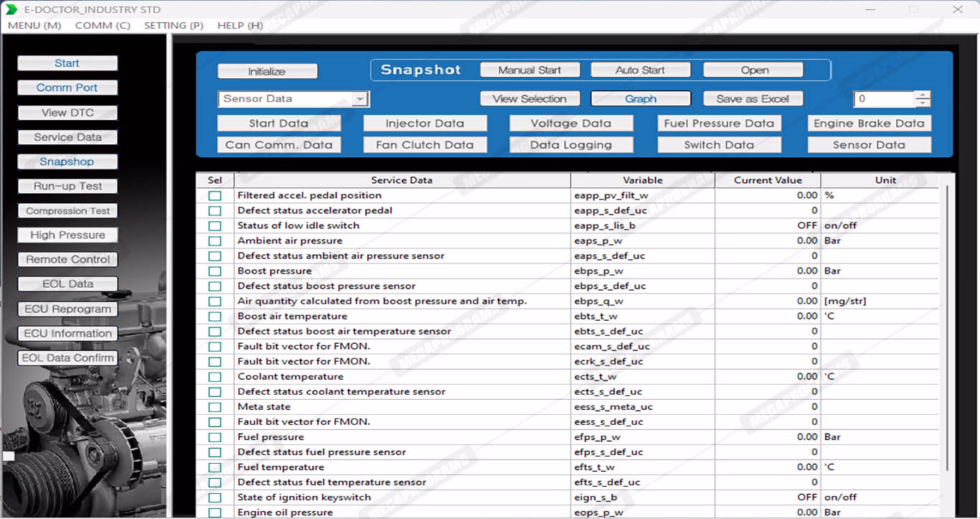Screen dimensions: 980x519
Task: Click the spinner number input field
Action: pos(884,99)
